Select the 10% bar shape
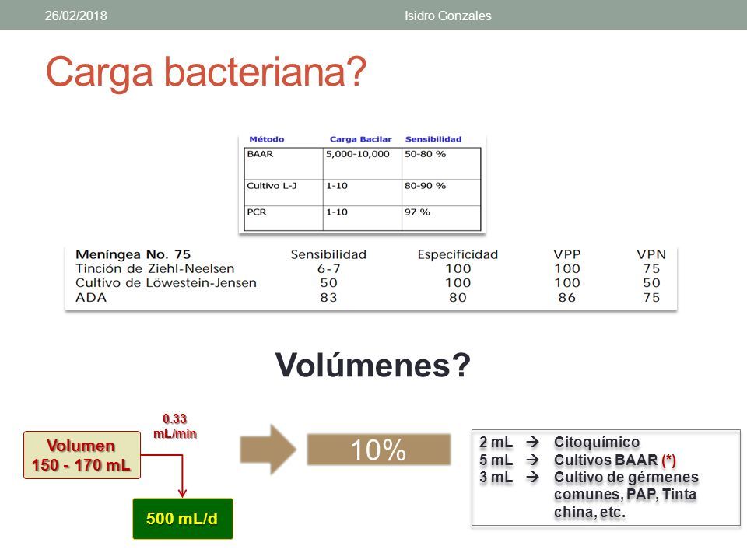747x560 pixels. [x=379, y=450]
